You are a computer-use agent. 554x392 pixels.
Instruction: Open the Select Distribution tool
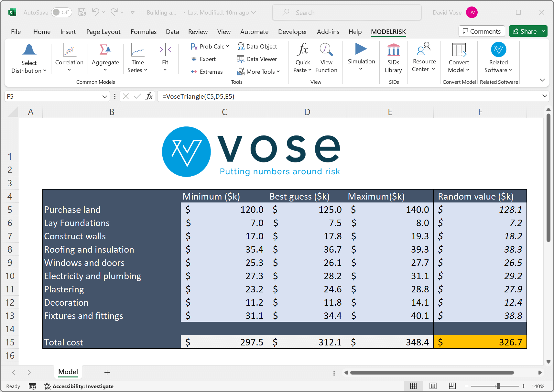(x=28, y=58)
